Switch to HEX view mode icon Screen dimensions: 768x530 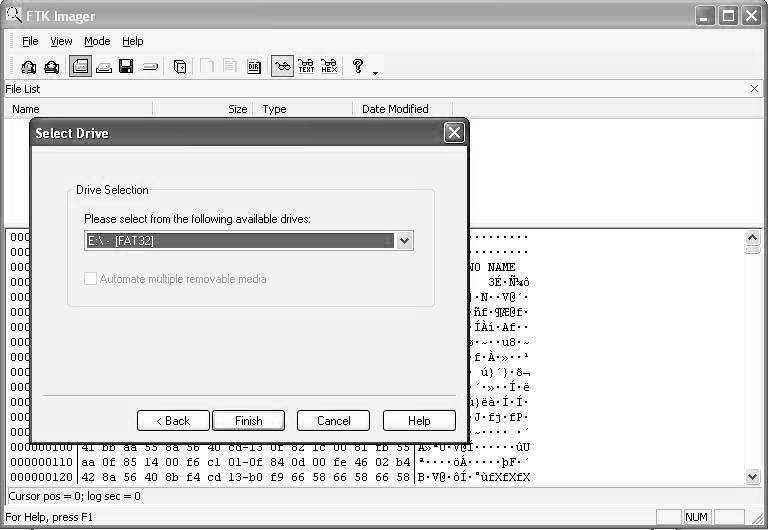(x=329, y=67)
